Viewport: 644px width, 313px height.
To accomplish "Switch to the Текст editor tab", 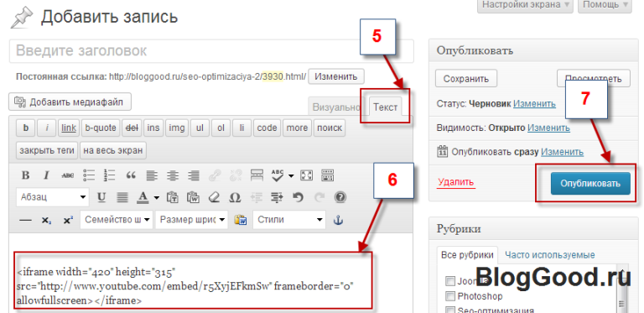I will (x=385, y=107).
